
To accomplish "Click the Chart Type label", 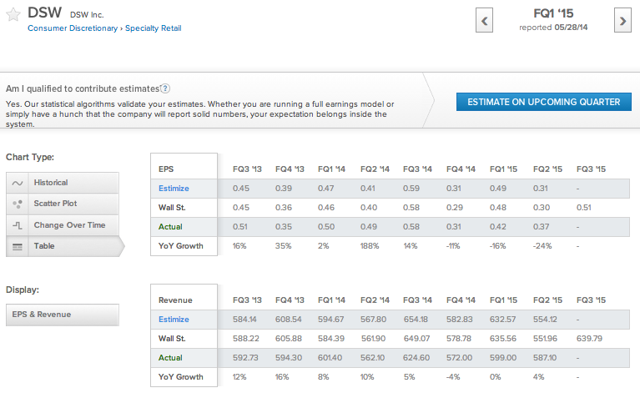I will tap(30, 157).
